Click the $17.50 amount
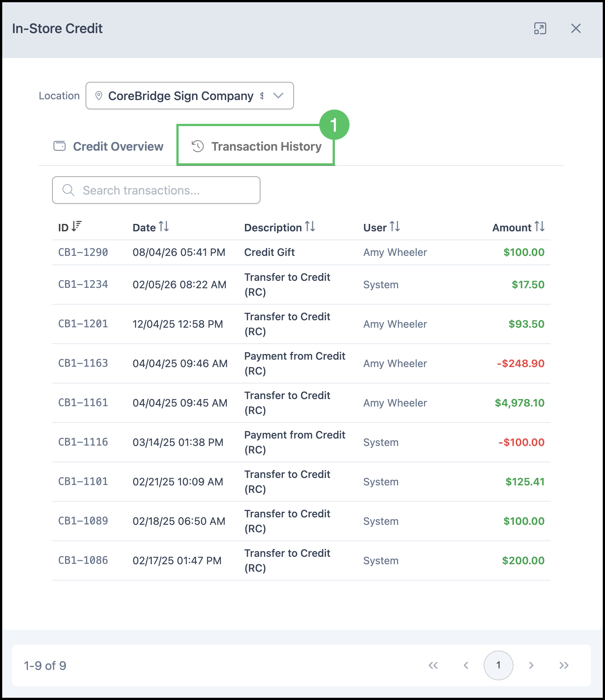 pos(528,285)
